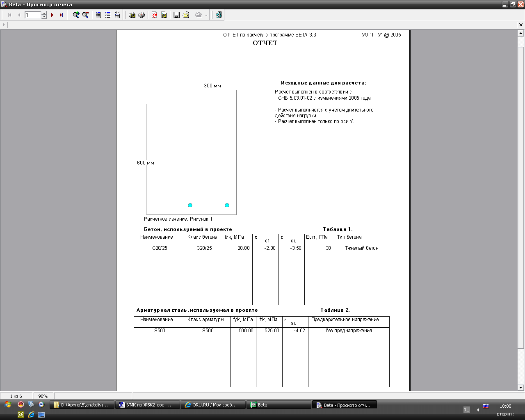Click "Ecm, ГПа" column header
The width and height of the screenshot is (525, 420).
point(317,237)
